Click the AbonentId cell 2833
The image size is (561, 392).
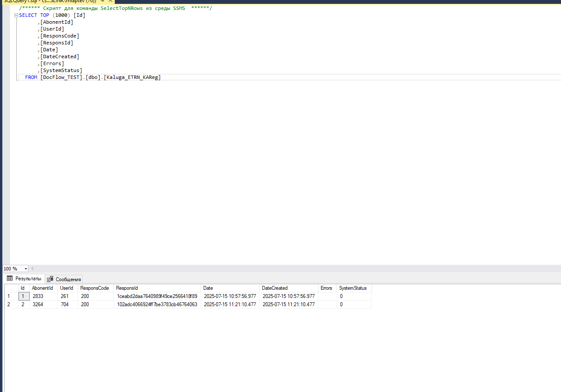point(44,296)
